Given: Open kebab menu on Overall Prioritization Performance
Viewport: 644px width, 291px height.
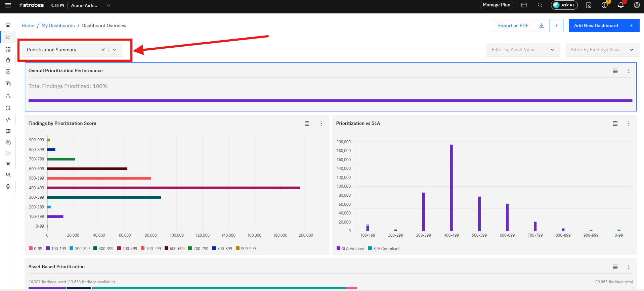Looking at the screenshot, I should coord(629,71).
